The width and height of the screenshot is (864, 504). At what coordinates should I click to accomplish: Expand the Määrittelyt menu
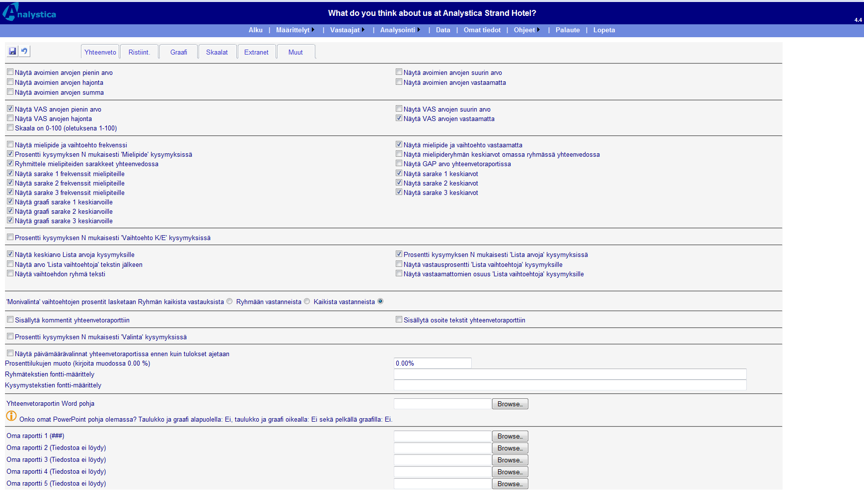[x=295, y=30]
